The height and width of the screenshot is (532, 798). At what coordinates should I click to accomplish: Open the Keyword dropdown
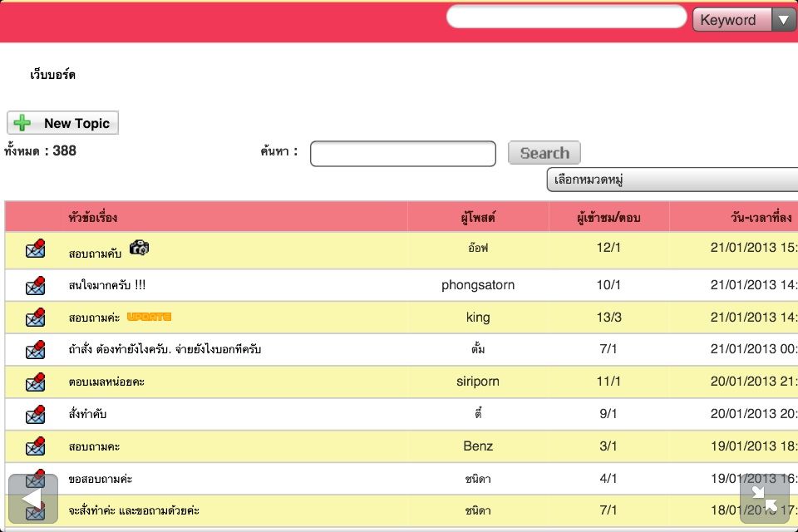point(744,20)
